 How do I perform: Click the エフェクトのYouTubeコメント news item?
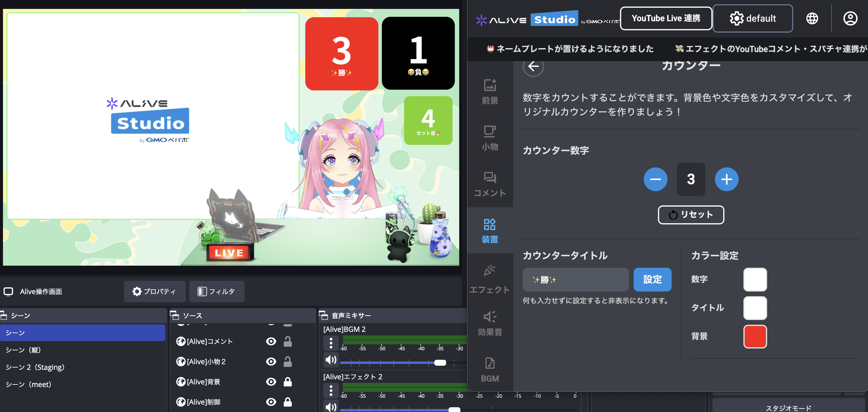click(771, 49)
